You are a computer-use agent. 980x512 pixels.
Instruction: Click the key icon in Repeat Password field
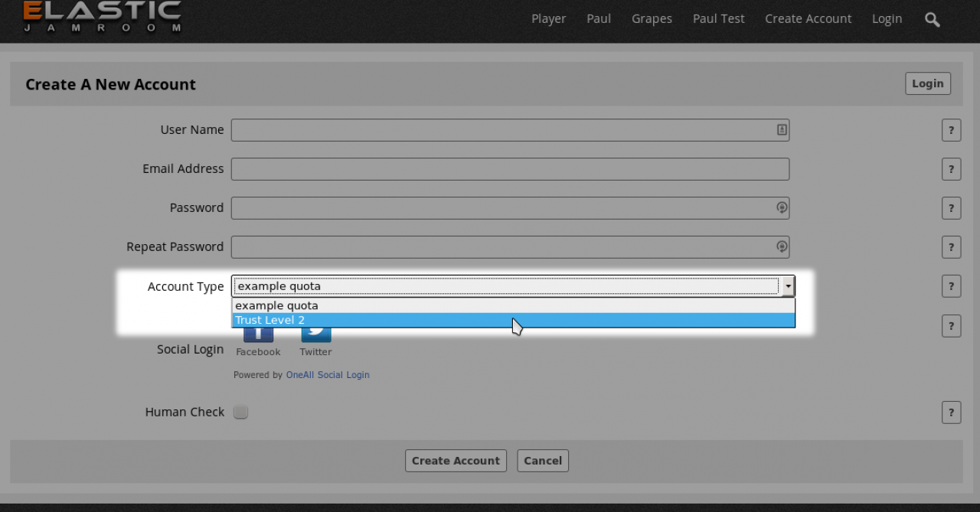pos(781,246)
